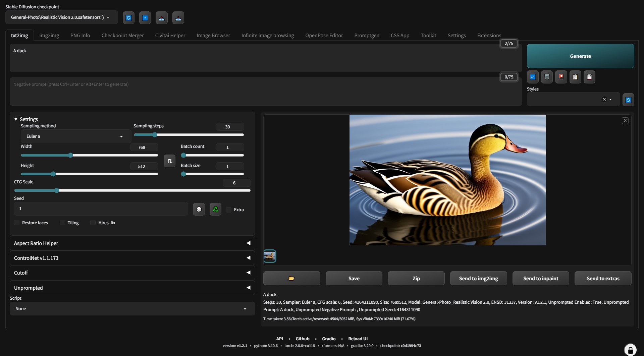Refresh the Stable Diffusion checkpoint list
This screenshot has width=644, height=356.
tap(128, 18)
